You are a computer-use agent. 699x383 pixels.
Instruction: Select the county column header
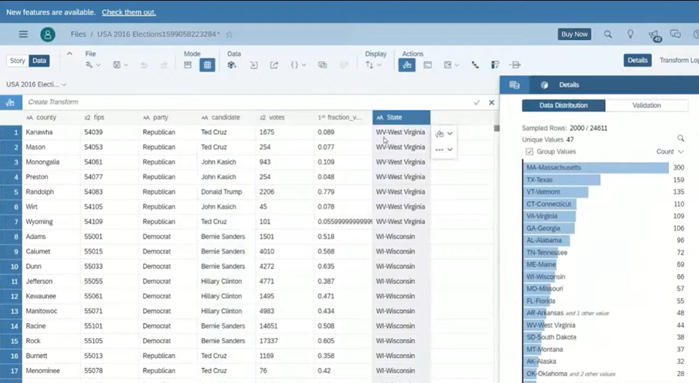click(x=51, y=118)
